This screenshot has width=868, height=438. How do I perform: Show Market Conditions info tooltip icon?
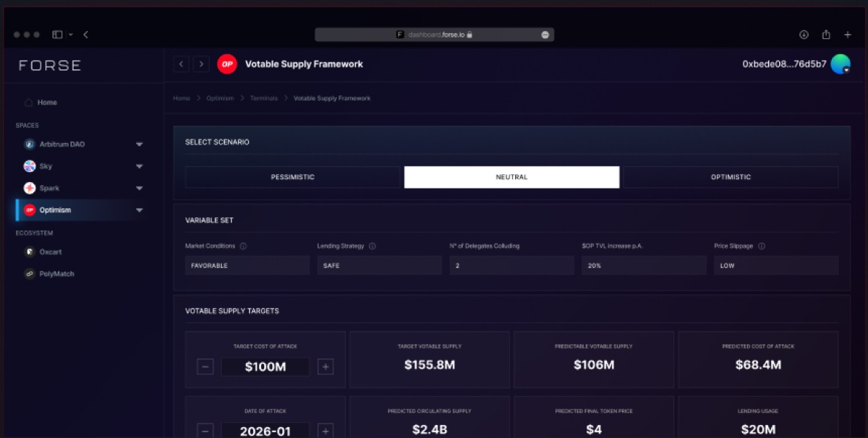tap(243, 246)
